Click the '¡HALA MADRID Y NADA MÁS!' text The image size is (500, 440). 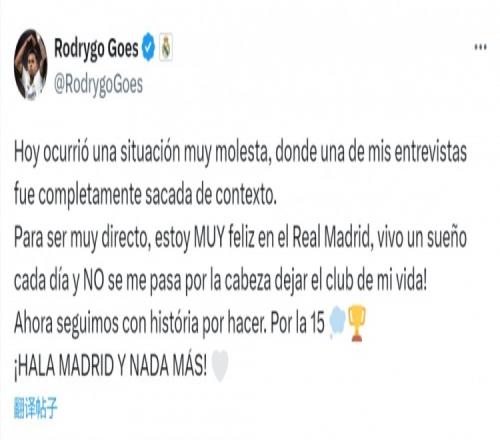(111, 366)
